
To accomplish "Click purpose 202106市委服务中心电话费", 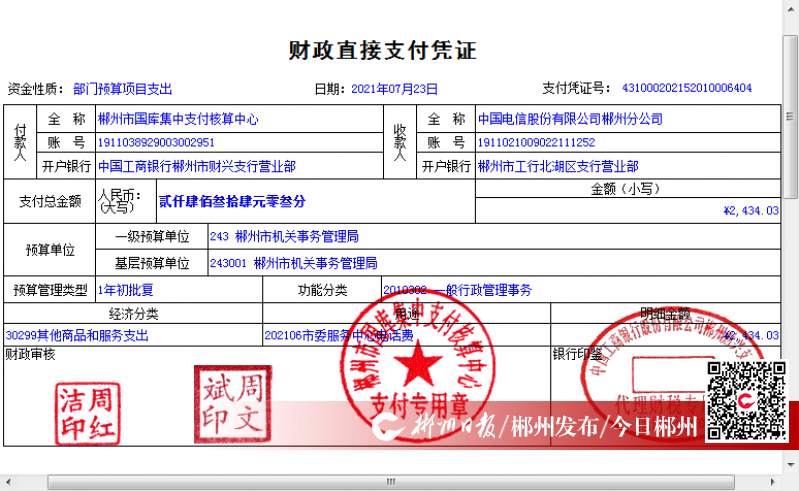I will pyautogui.click(x=339, y=336).
